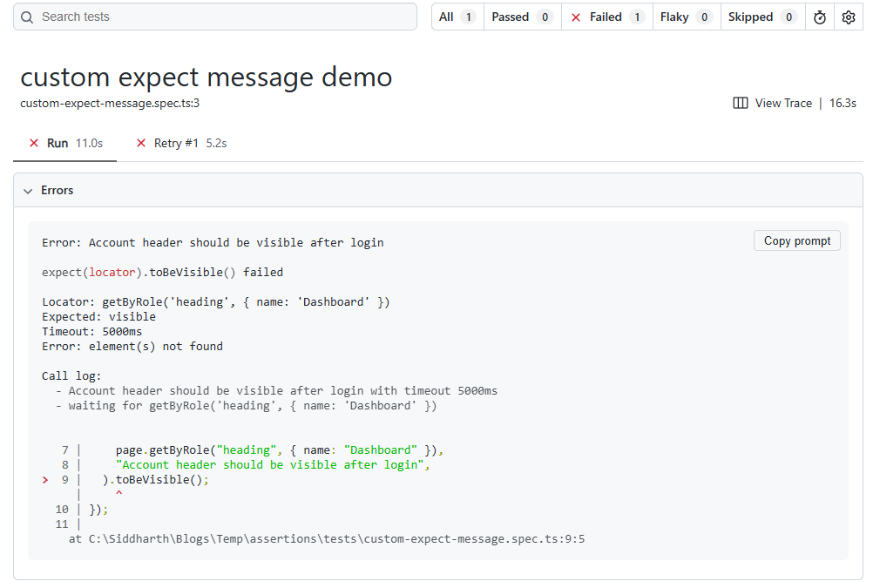Select the Skipped tests filter
Image resolution: width=880 pixels, height=588 pixels.
tap(756, 17)
